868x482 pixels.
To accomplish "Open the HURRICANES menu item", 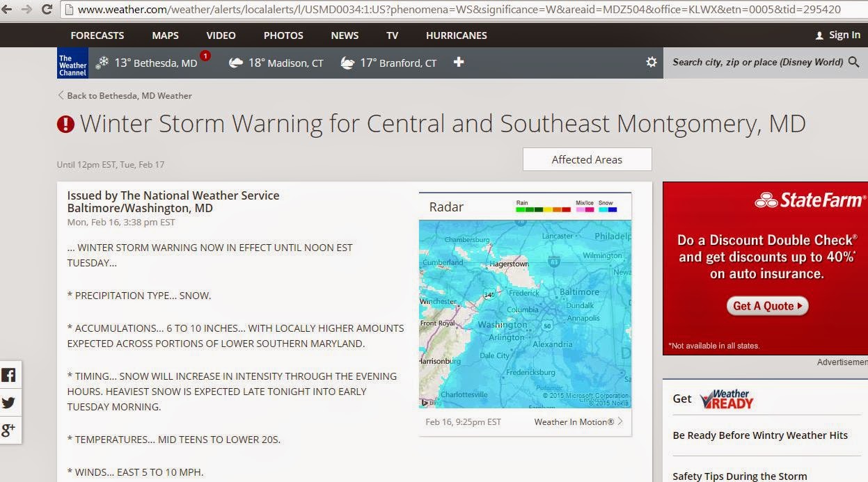I will pyautogui.click(x=457, y=35).
